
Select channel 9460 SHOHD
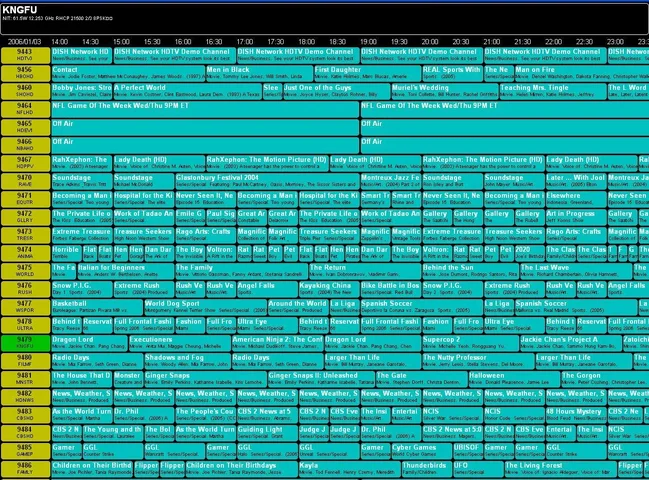click(x=25, y=91)
